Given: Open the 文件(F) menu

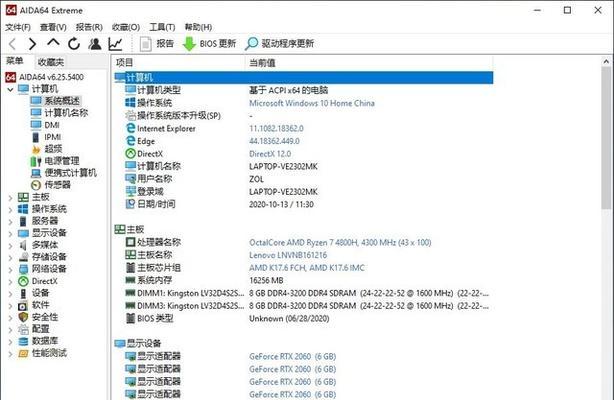Looking at the screenshot, I should (18, 27).
